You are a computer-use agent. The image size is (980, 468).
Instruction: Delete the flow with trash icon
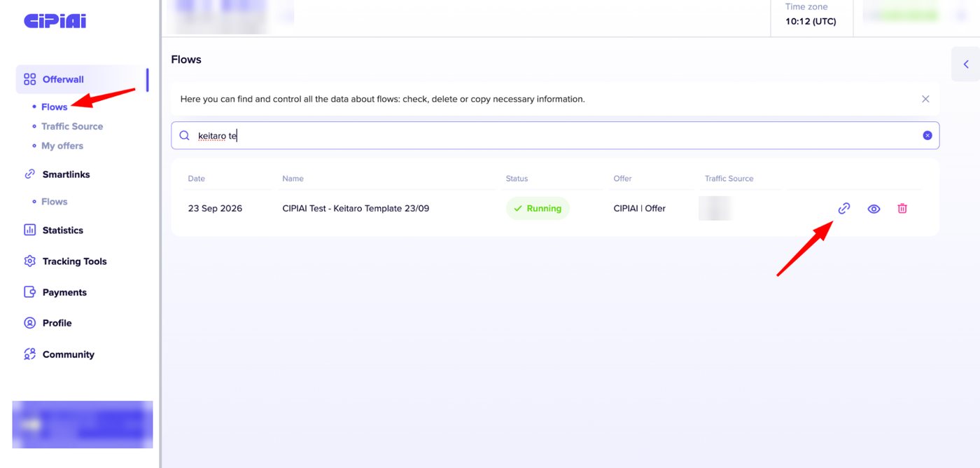(x=902, y=208)
